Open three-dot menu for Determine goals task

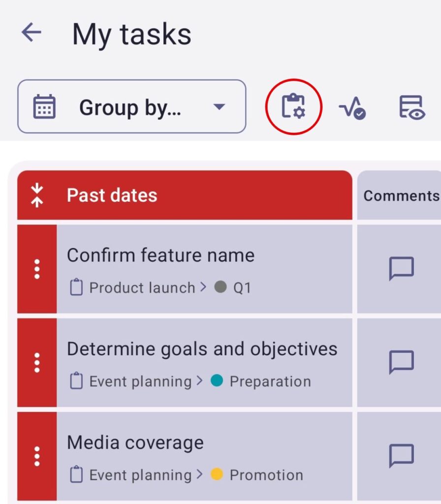click(37, 363)
